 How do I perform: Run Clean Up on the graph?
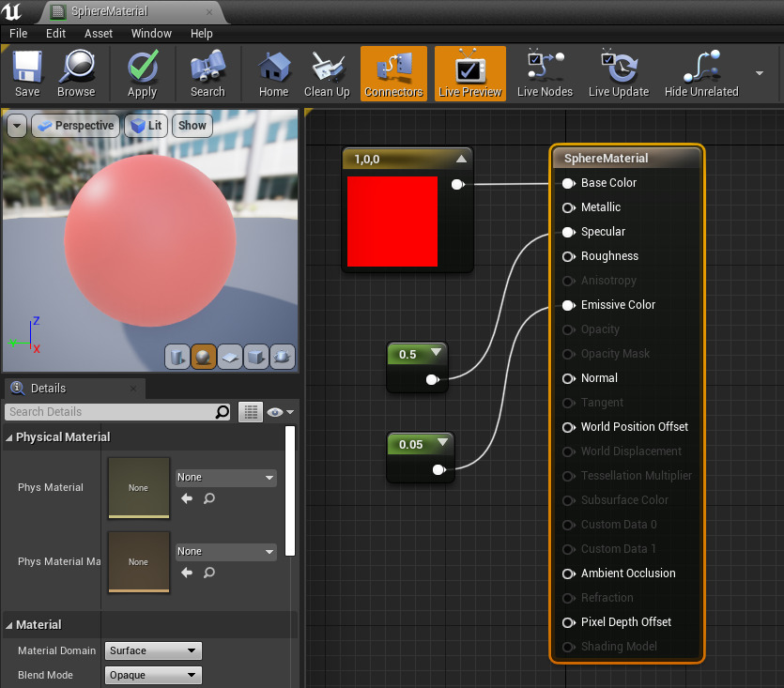click(x=327, y=73)
